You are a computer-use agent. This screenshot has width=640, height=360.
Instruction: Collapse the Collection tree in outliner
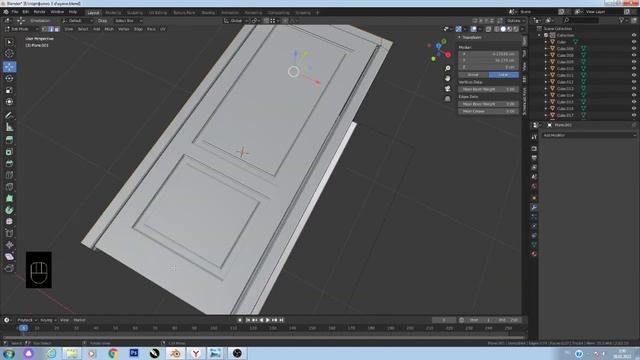click(540, 35)
